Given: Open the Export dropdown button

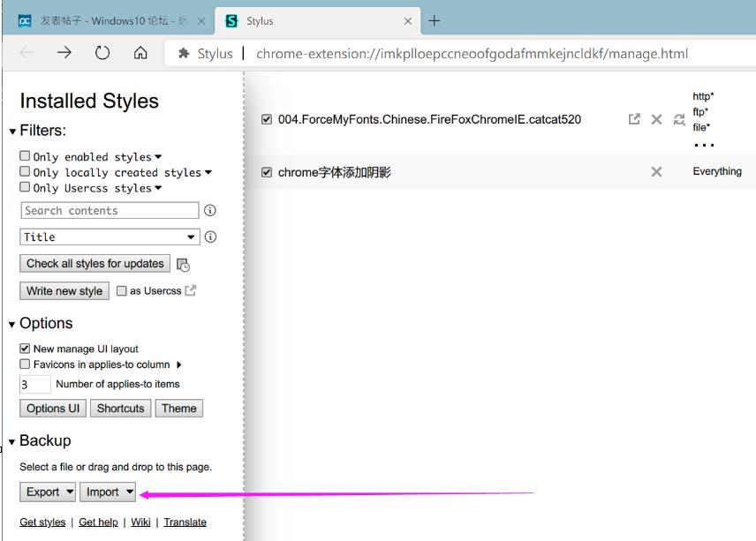Looking at the screenshot, I should [x=49, y=492].
